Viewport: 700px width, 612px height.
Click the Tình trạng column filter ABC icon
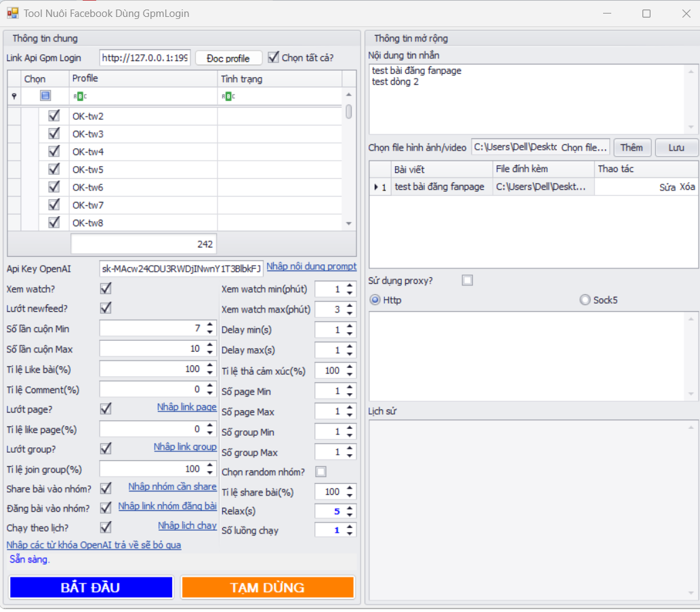(x=228, y=96)
